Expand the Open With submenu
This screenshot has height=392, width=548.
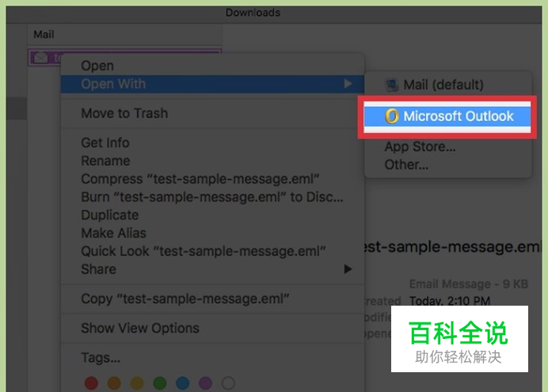point(212,84)
